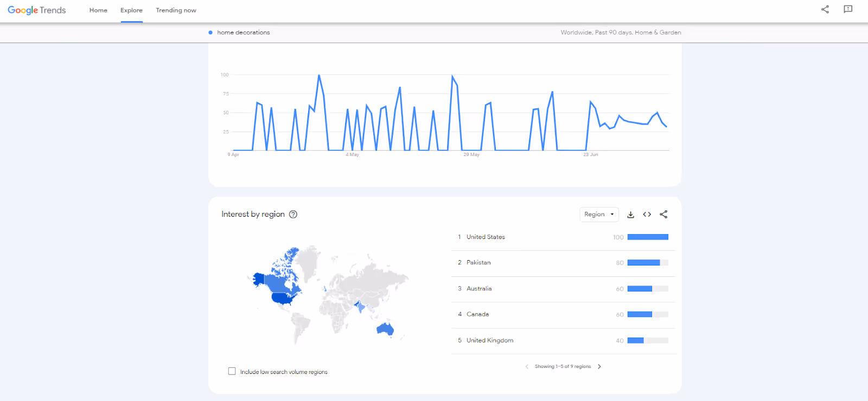Viewport: 868px width, 401px height.
Task: Open the Trending now tab
Action: 176,10
